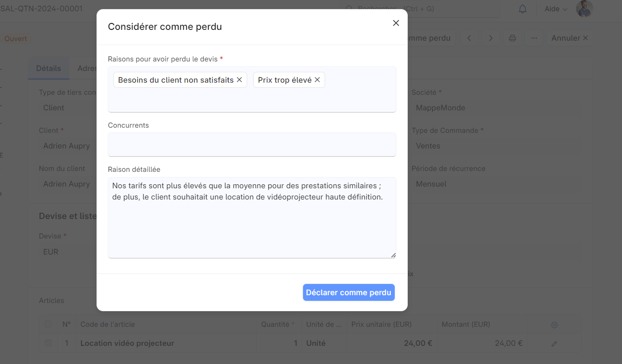Click the user avatar picture
The width and height of the screenshot is (622, 364).
pyautogui.click(x=584, y=9)
